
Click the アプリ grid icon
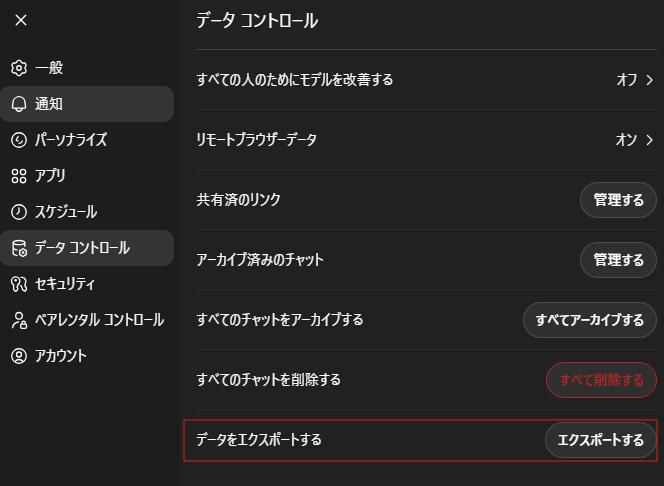18,176
